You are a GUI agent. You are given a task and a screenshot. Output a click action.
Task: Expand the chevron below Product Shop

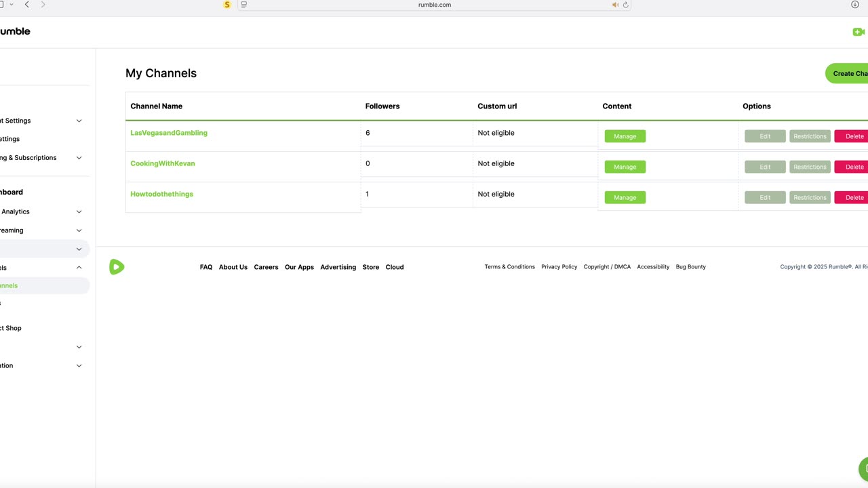79,347
